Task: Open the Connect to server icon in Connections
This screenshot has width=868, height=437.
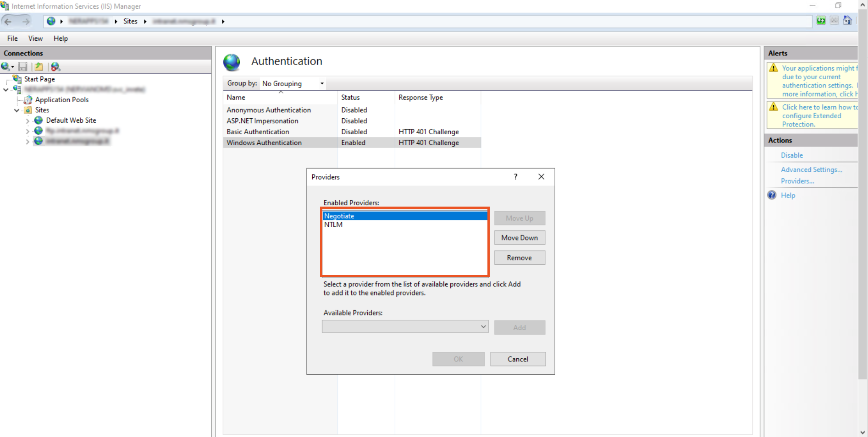Action: [6, 67]
